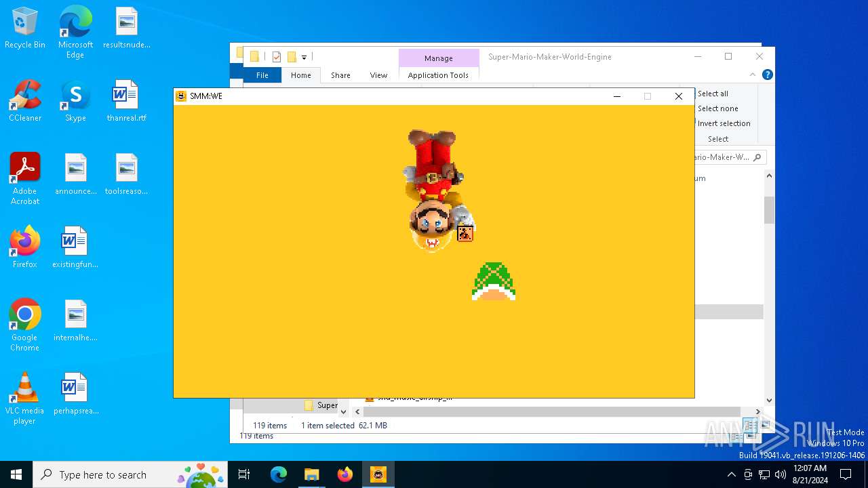Image resolution: width=868 pixels, height=488 pixels.
Task: Click the '119 items' status bar text
Action: click(x=270, y=426)
